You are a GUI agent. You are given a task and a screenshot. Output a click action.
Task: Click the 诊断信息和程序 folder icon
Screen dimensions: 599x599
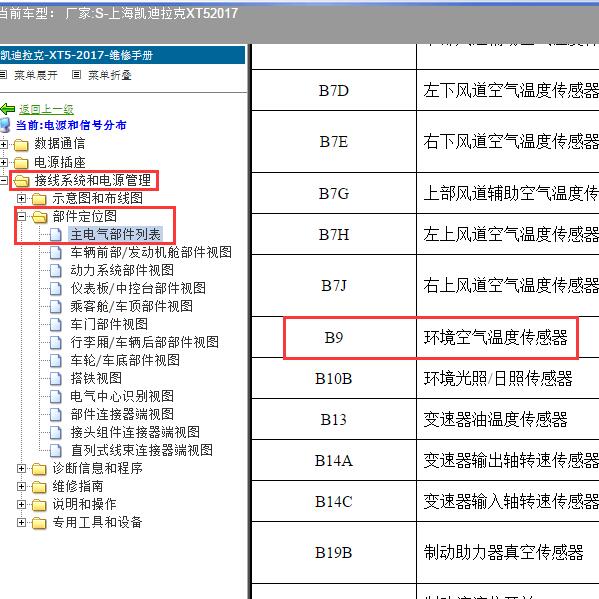click(39, 469)
